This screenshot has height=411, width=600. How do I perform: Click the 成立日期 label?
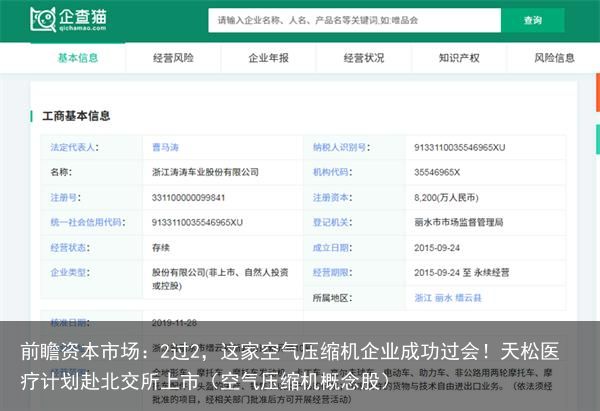coord(332,248)
